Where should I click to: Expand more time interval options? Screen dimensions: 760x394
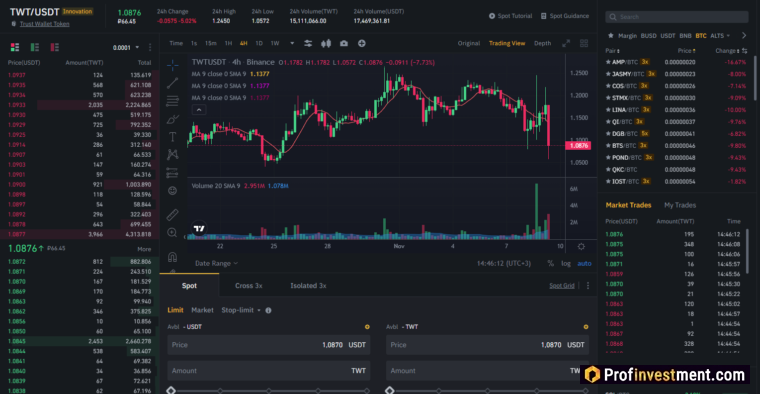[x=292, y=43]
